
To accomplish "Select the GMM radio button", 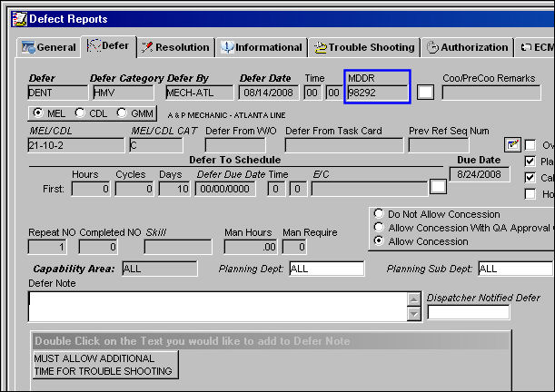I will 122,113.
